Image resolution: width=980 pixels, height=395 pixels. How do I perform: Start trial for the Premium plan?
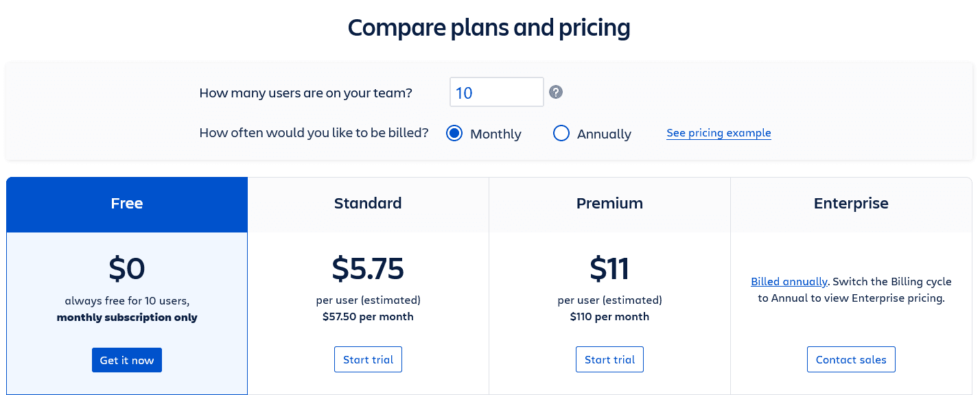coord(609,360)
